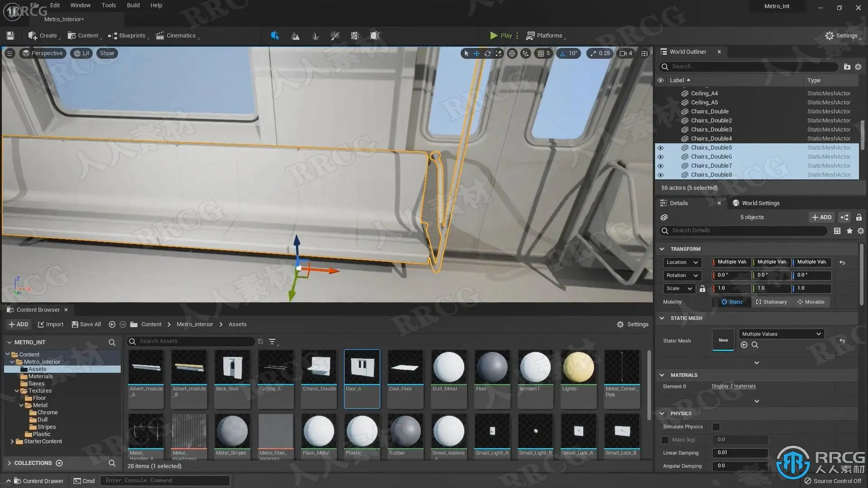This screenshot has height=488, width=868.
Task: Open the Build menu
Action: (133, 5)
